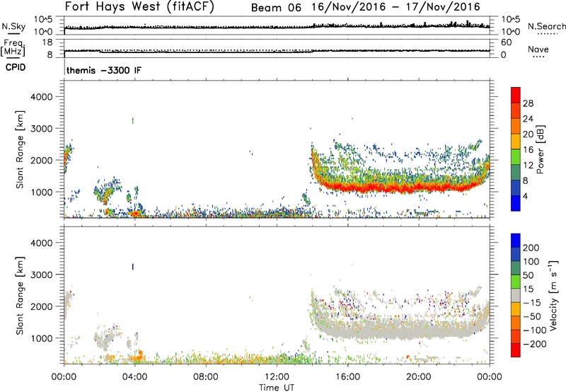Click the '60' Nave axis tick

coord(506,42)
